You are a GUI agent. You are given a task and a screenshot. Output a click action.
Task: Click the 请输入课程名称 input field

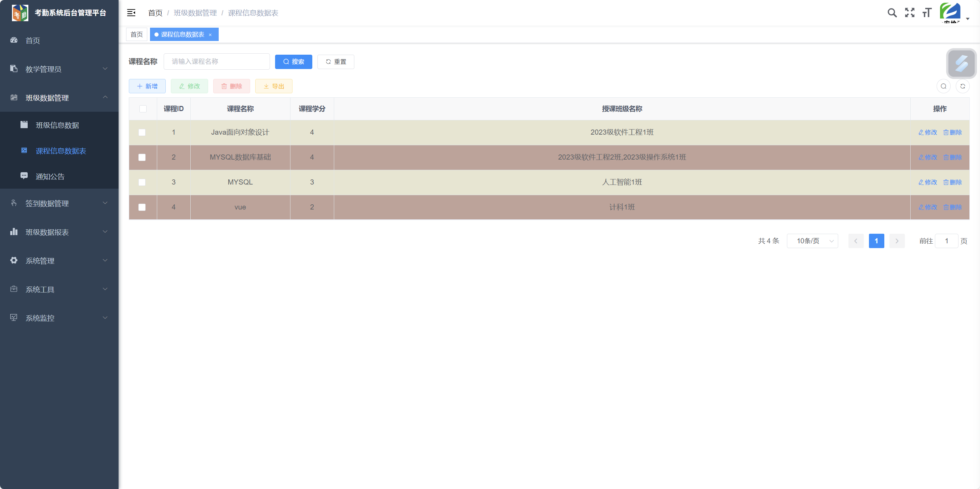coord(216,62)
